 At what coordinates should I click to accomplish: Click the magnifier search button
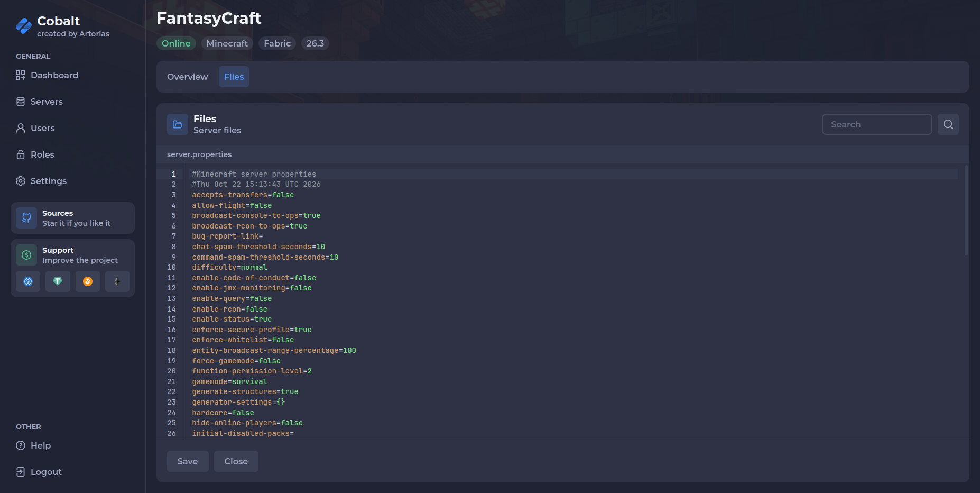pos(948,124)
